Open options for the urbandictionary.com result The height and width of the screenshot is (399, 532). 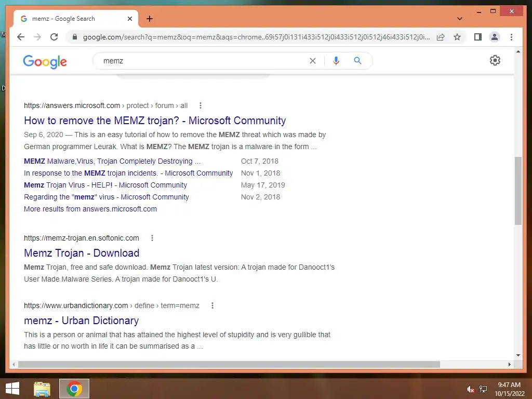click(x=212, y=305)
